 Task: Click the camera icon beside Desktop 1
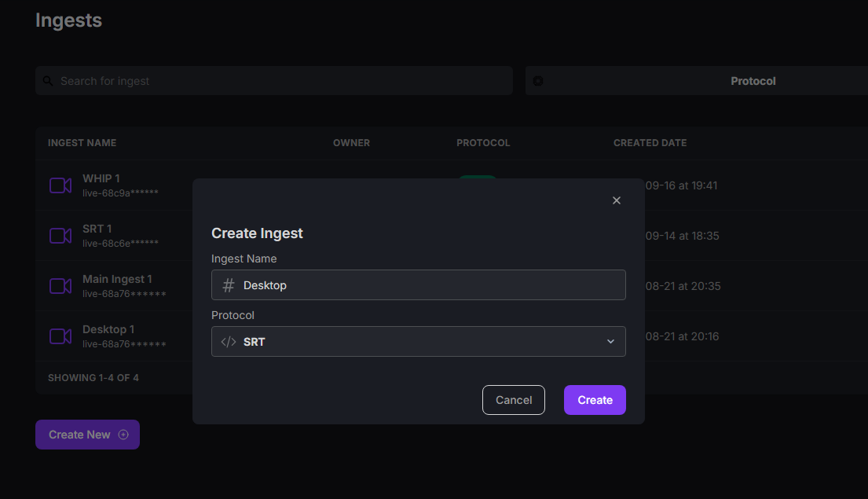tap(60, 336)
